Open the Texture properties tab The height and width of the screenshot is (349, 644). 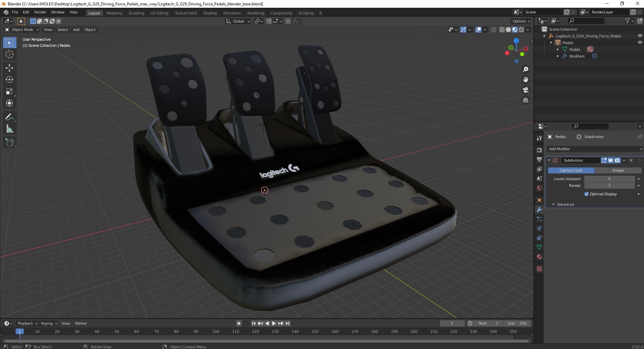[539, 269]
